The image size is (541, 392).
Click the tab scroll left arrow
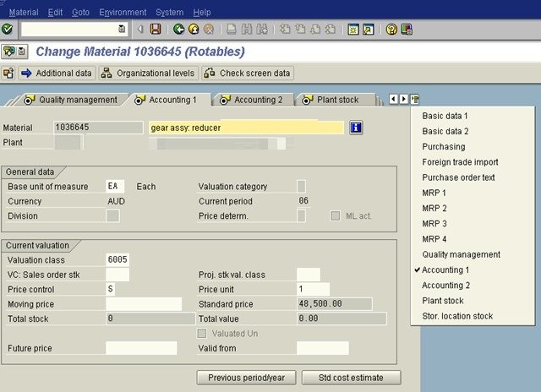click(x=393, y=100)
